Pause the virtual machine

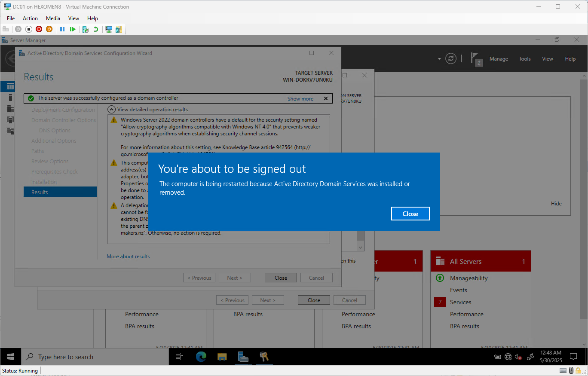pos(62,29)
